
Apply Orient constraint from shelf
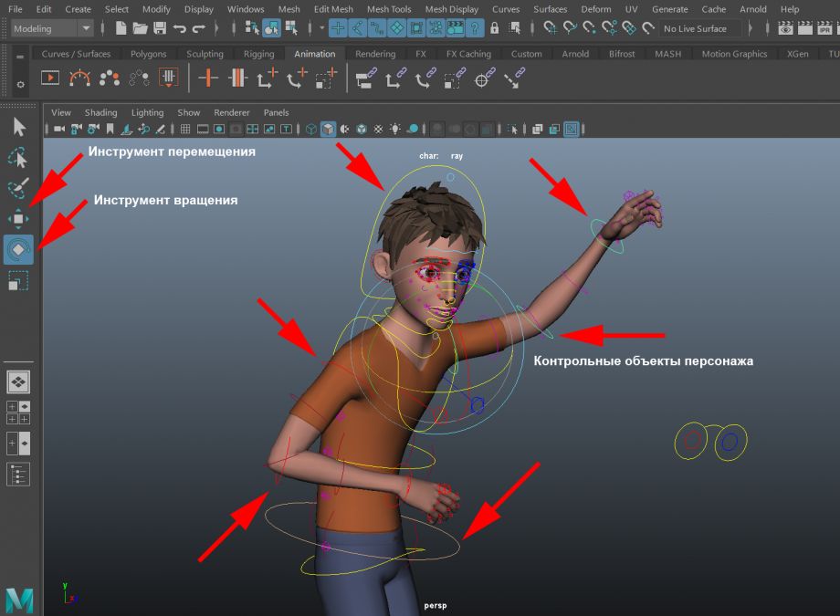[425, 78]
